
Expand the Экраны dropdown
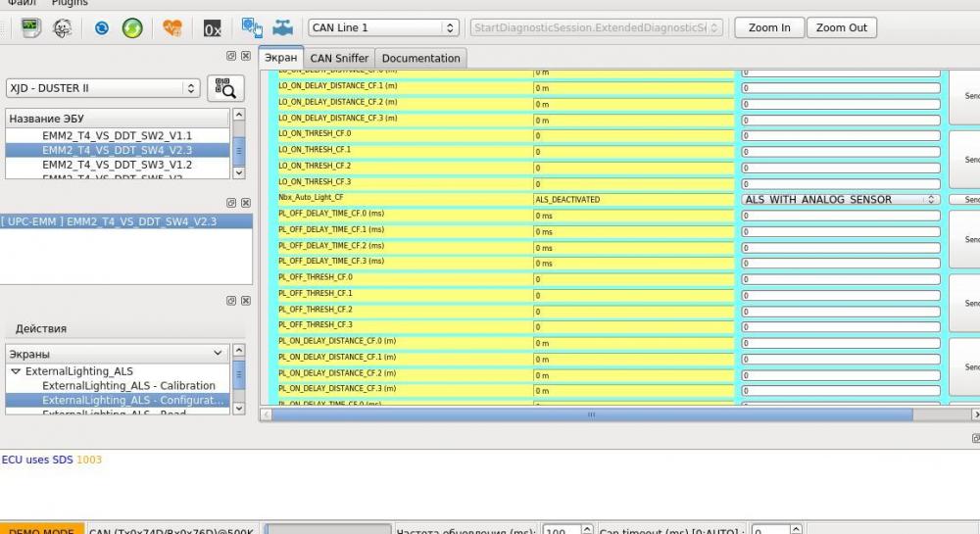coord(117,354)
